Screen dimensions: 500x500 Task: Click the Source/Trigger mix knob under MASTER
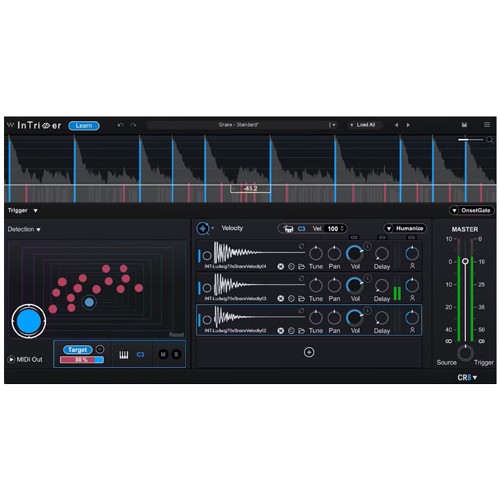pos(465,353)
